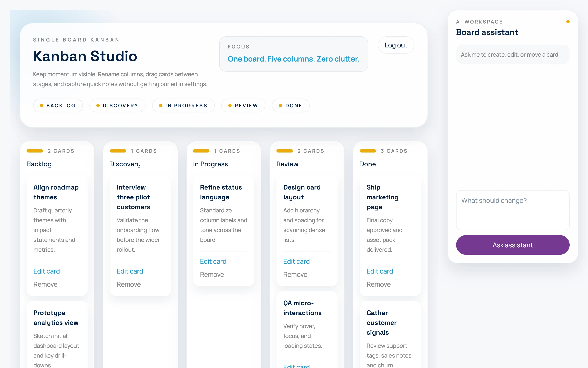This screenshot has width=588, height=368.
Task: Click 'Add hierarchy and spacing' description
Action: click(304, 225)
